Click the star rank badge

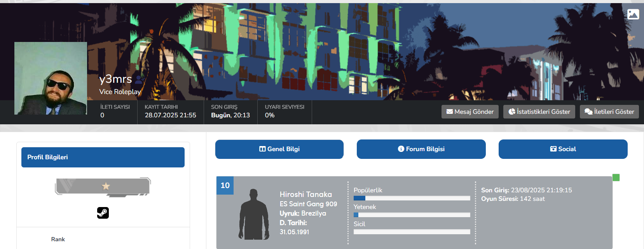point(103,187)
